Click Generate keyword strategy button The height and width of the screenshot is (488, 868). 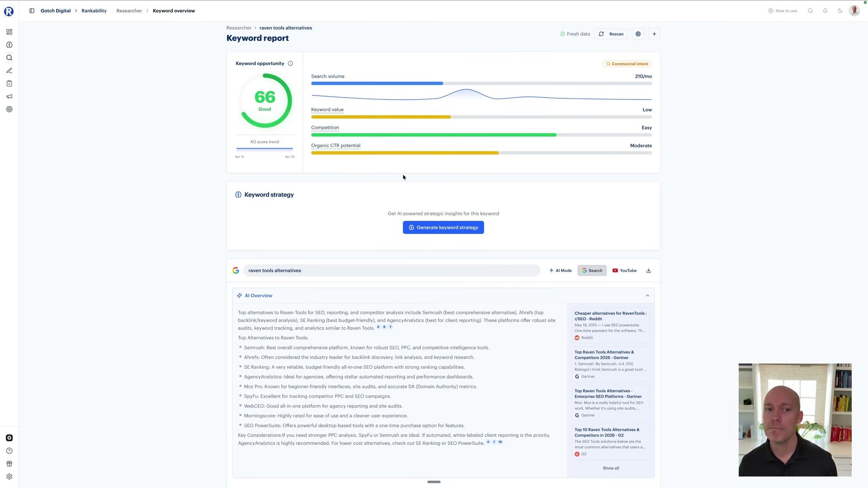443,228
